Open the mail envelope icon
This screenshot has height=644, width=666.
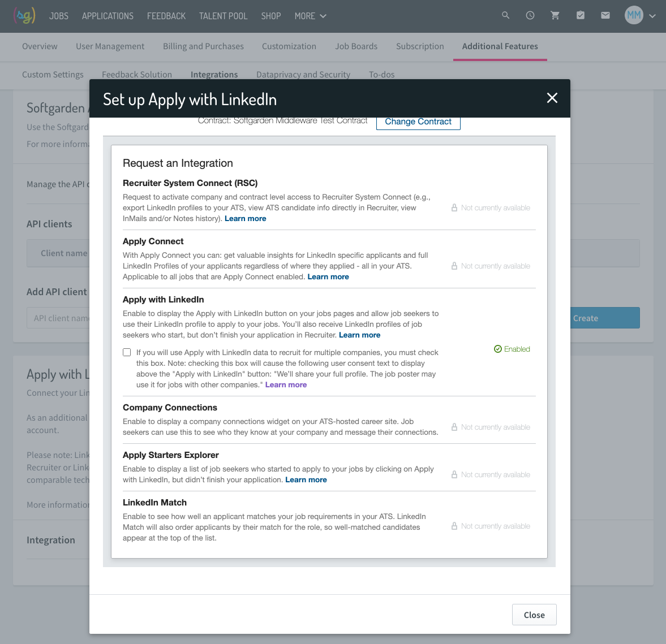[605, 15]
